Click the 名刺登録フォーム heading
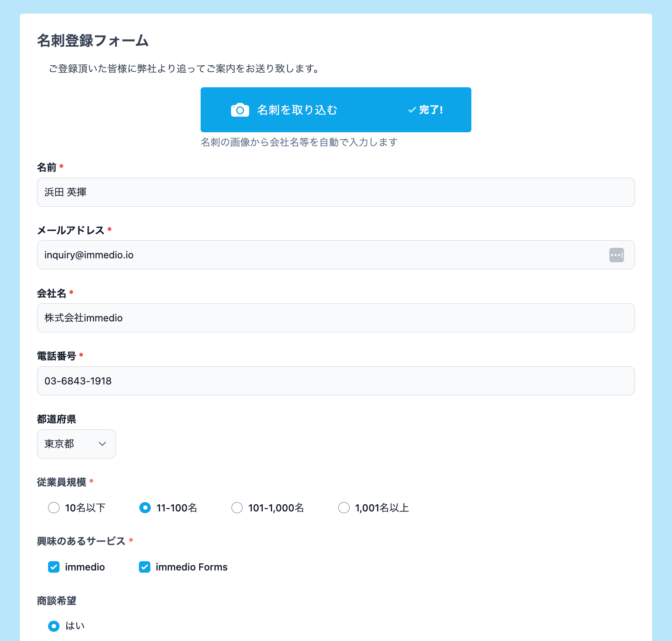 click(x=93, y=41)
